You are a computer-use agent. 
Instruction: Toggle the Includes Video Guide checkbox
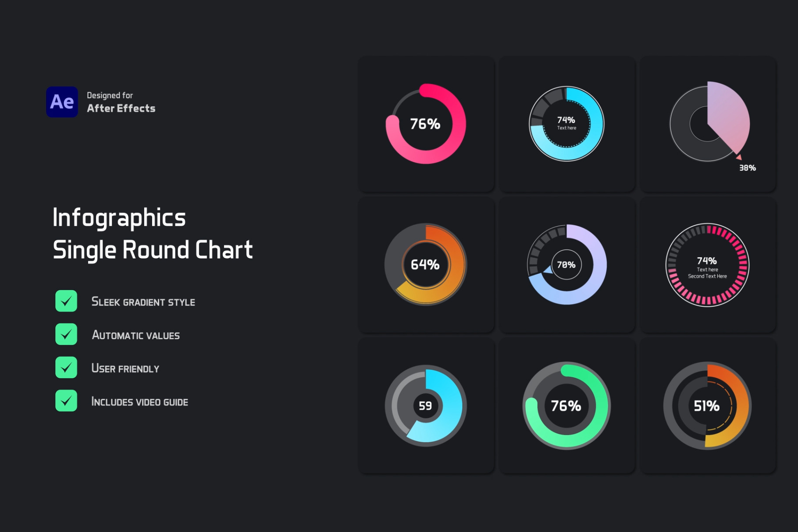coord(66,401)
